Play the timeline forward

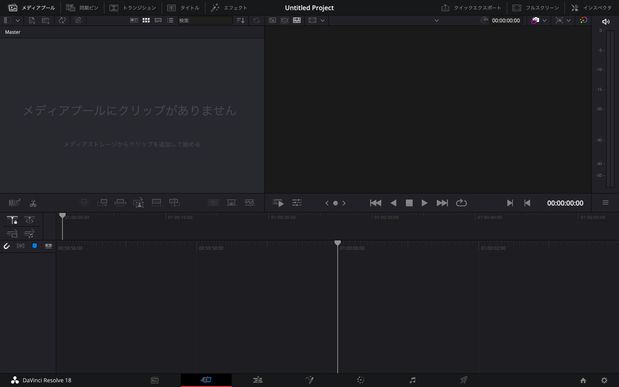tap(424, 203)
